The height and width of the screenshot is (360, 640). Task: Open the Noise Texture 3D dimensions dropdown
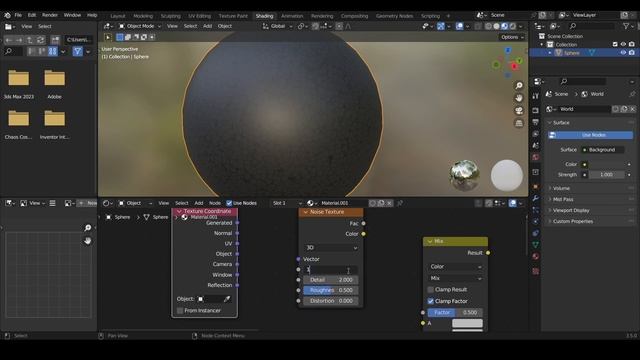tap(331, 248)
